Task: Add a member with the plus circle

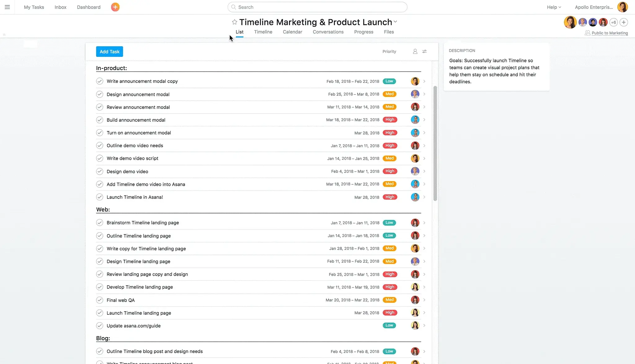Action: [x=624, y=22]
